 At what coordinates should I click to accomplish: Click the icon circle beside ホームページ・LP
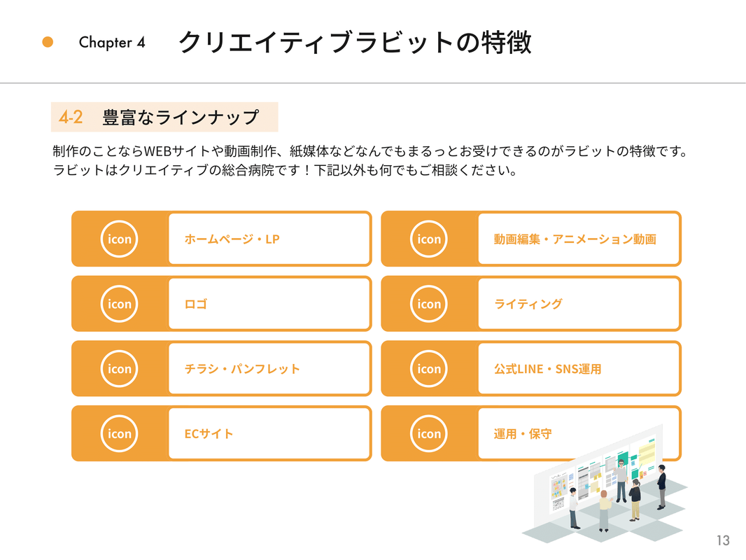pyautogui.click(x=120, y=239)
